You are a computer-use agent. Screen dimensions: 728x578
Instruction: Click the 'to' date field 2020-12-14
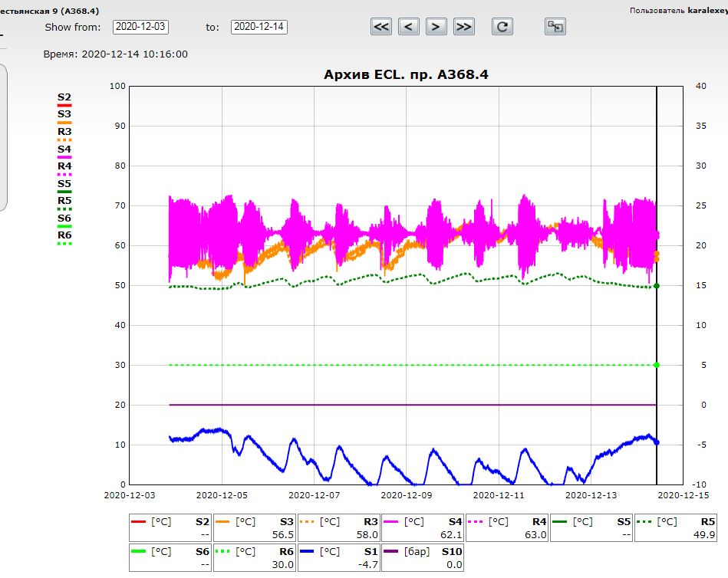click(259, 27)
